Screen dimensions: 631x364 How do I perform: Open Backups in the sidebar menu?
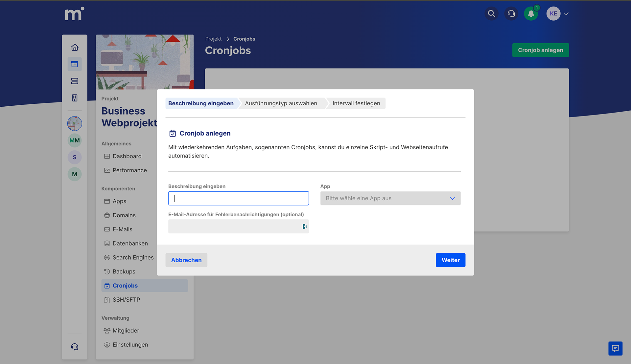coord(124,271)
